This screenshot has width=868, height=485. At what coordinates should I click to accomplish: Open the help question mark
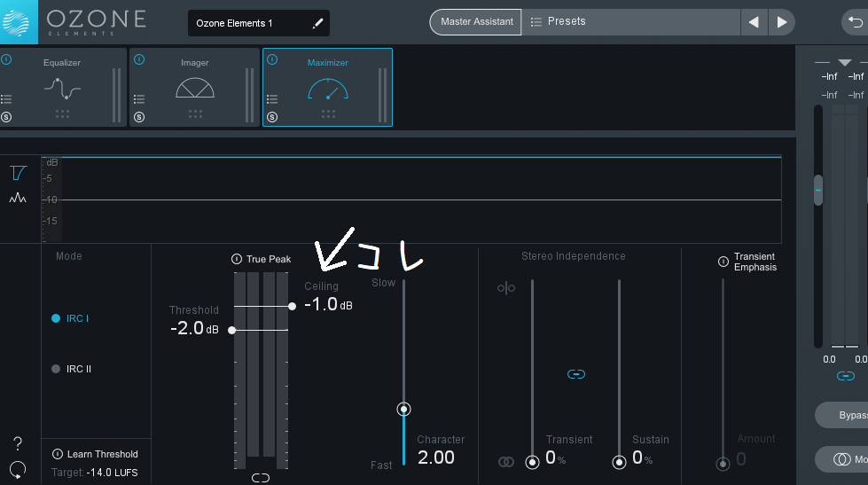18,443
